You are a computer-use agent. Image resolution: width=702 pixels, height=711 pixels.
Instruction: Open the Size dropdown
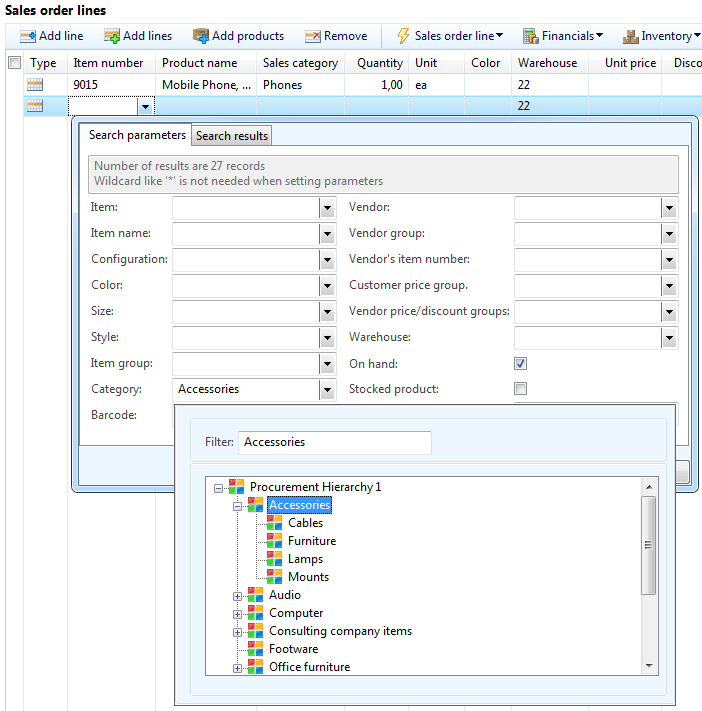pyautogui.click(x=327, y=312)
